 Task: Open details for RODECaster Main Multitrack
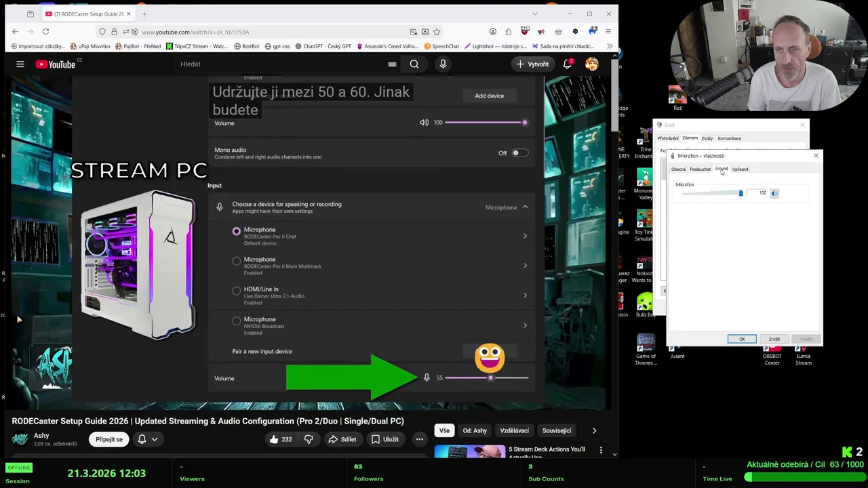click(525, 266)
